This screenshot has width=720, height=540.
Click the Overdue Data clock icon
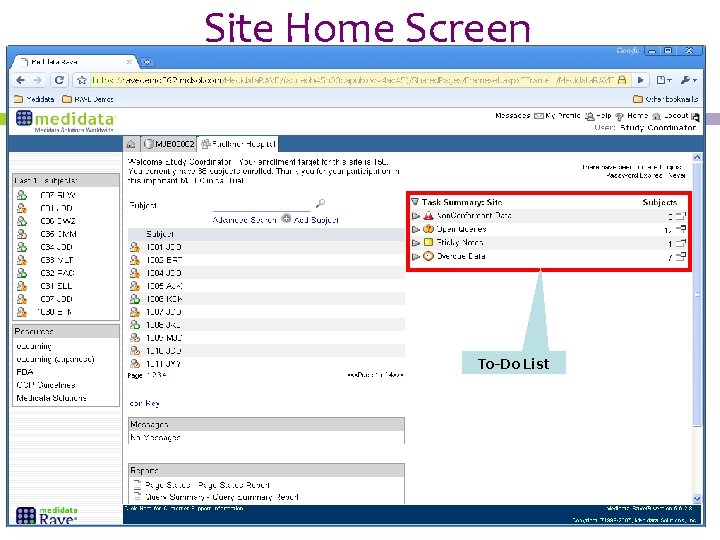tap(428, 256)
